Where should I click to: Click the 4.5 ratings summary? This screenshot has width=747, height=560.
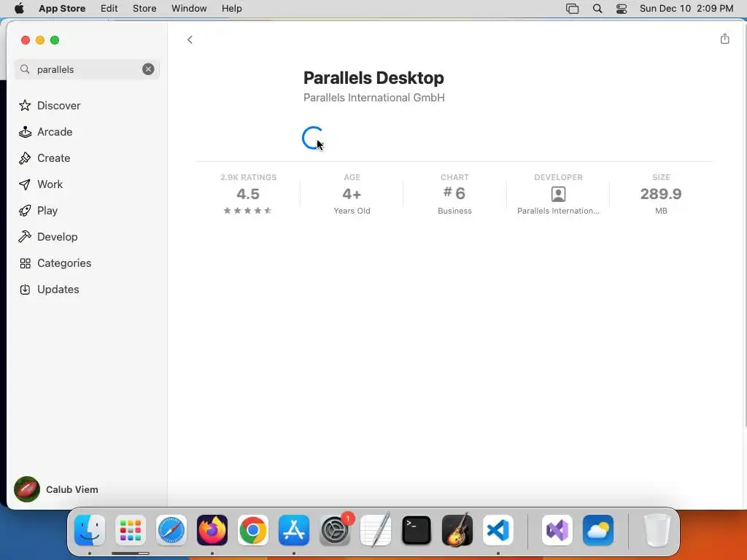248,194
